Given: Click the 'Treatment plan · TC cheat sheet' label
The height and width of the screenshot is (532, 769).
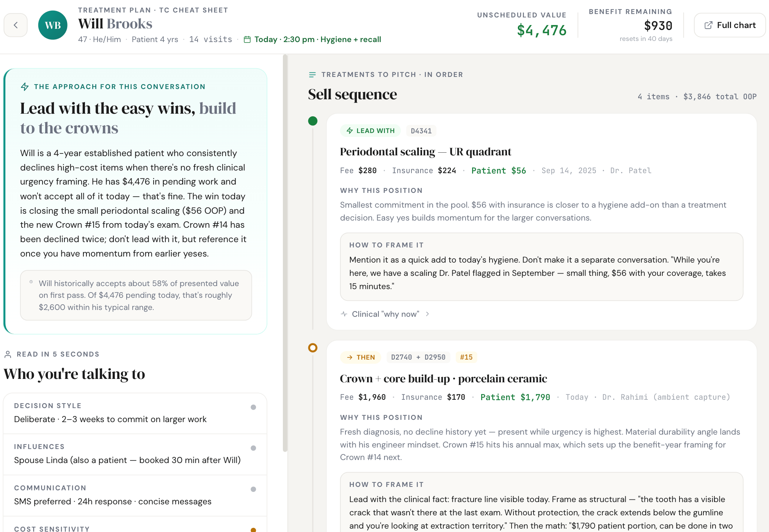Looking at the screenshot, I should tap(153, 10).
